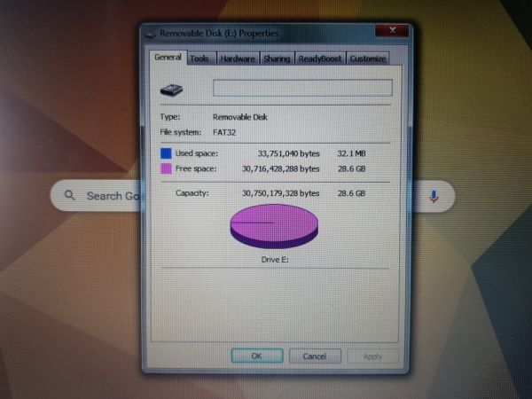532x399 pixels.
Task: Switch to the Tools tab
Action: (x=201, y=59)
